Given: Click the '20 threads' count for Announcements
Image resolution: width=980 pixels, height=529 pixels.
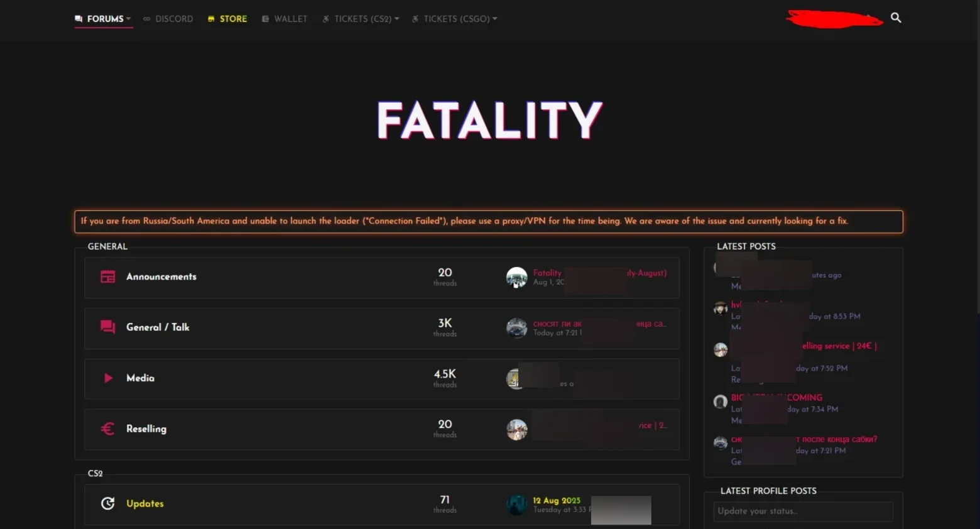Looking at the screenshot, I should pyautogui.click(x=445, y=277).
